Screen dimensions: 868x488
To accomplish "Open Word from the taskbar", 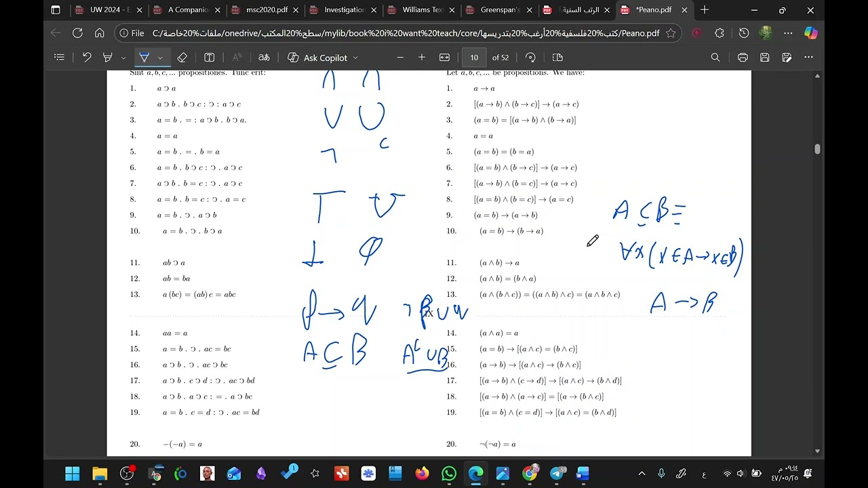I will point(583,474).
